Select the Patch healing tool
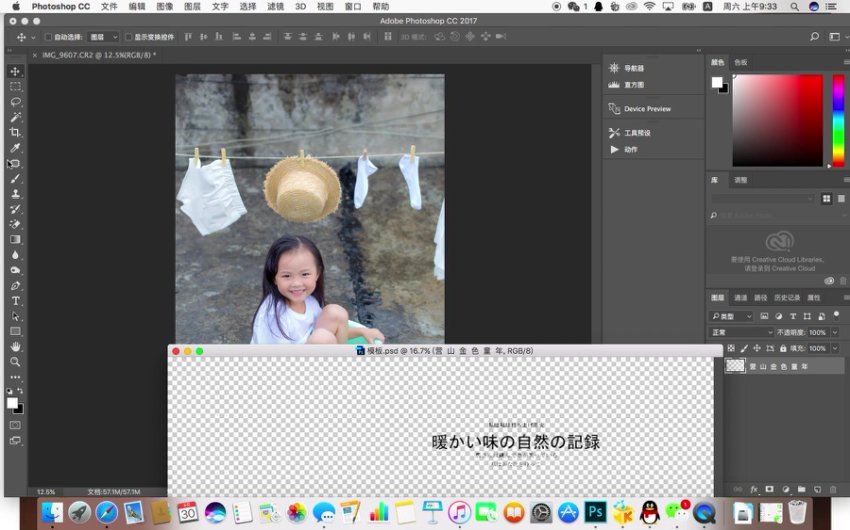The height and width of the screenshot is (530, 850). pos(15,163)
